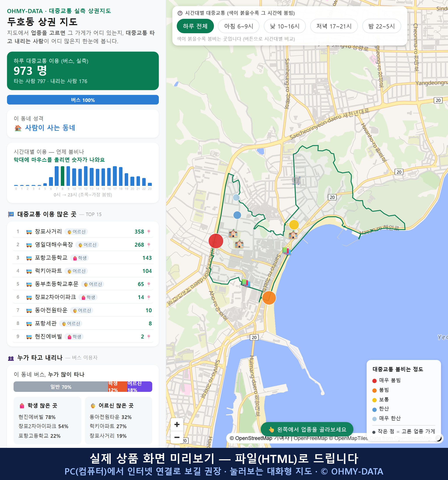This screenshot has height=480, width=448.
Task: Open the 포항세관 stop row
Action: coord(83,323)
